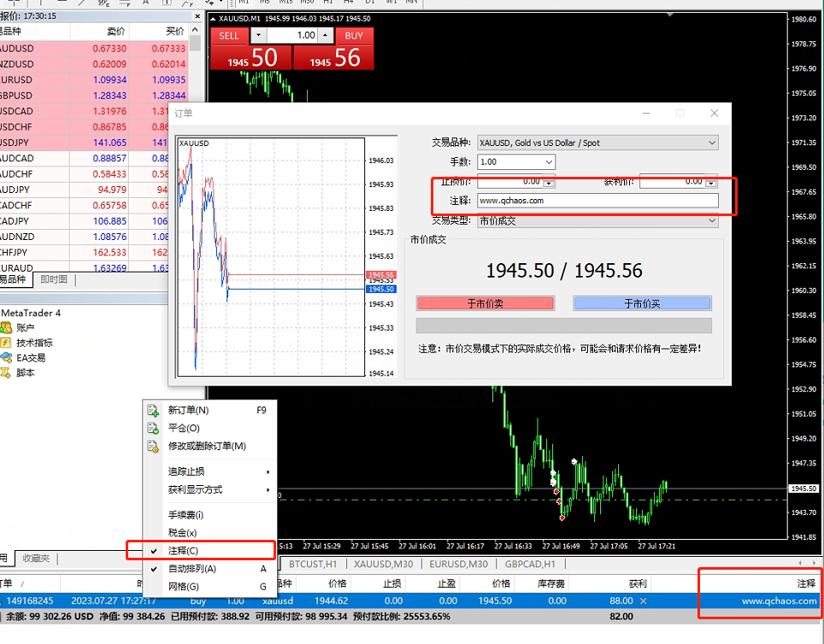This screenshot has height=644, width=824.
Task: Click the 注释 comment field with www.qchaos.com
Action: (597, 201)
